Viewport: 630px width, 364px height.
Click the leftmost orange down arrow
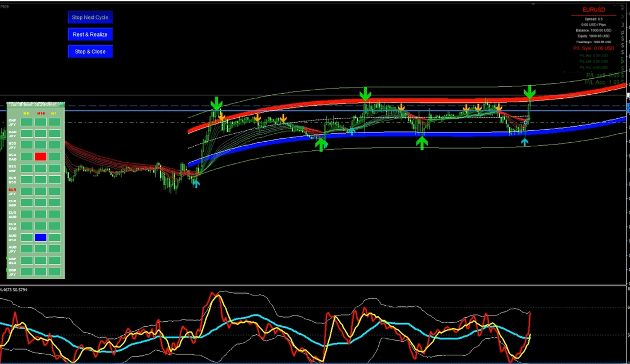click(221, 117)
